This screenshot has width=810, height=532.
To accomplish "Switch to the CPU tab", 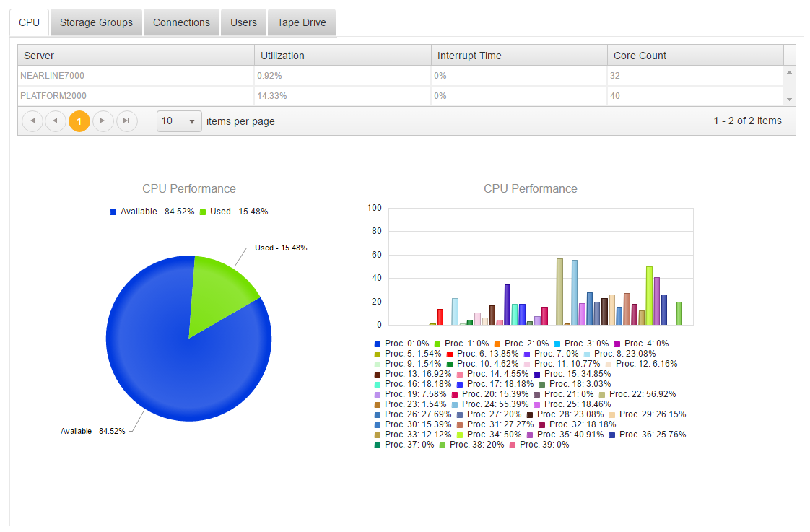I will [x=29, y=22].
